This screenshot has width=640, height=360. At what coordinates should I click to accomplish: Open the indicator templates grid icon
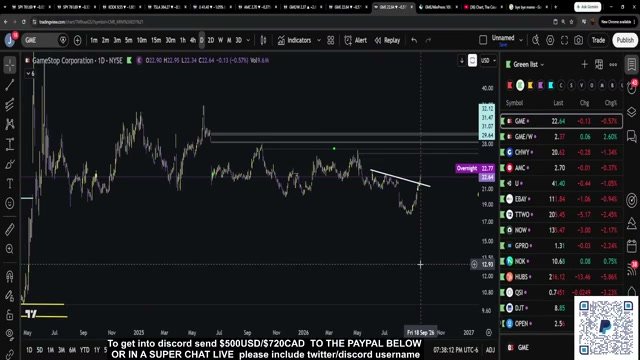point(331,40)
